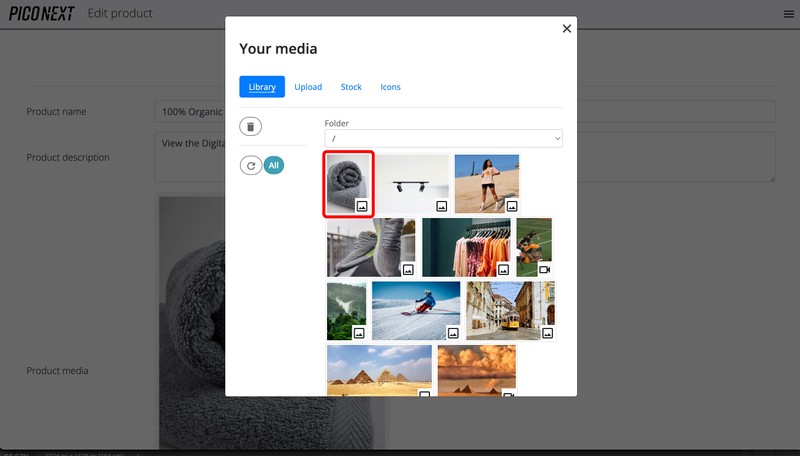Click video icon on guitar player thumbnail
800x456 pixels.
click(x=545, y=269)
